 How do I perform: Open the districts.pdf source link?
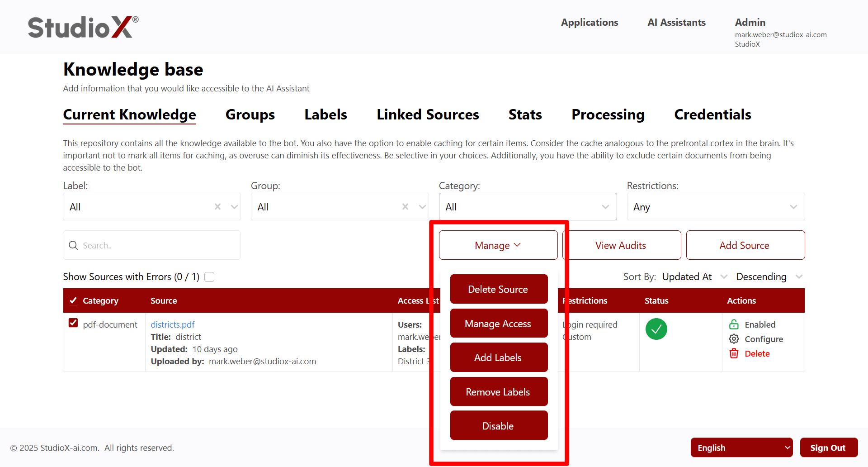point(172,324)
